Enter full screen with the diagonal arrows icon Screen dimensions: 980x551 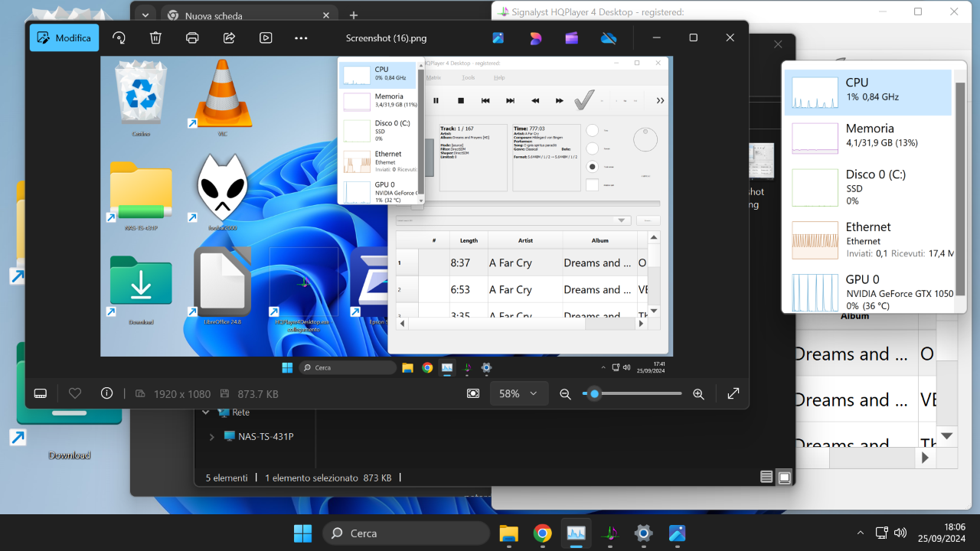pyautogui.click(x=733, y=393)
